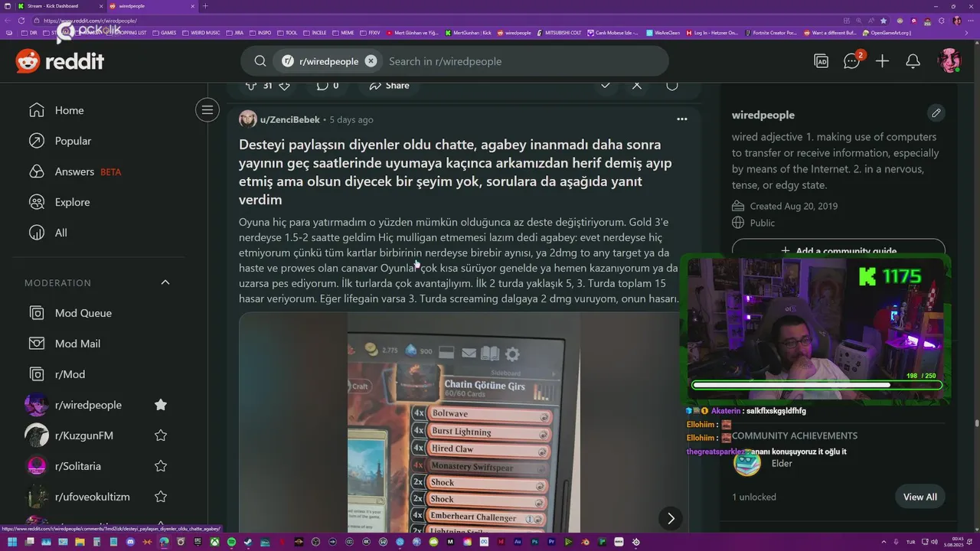This screenshot has width=980, height=551.
Task: Open the deck screenshot image
Action: coord(463,422)
